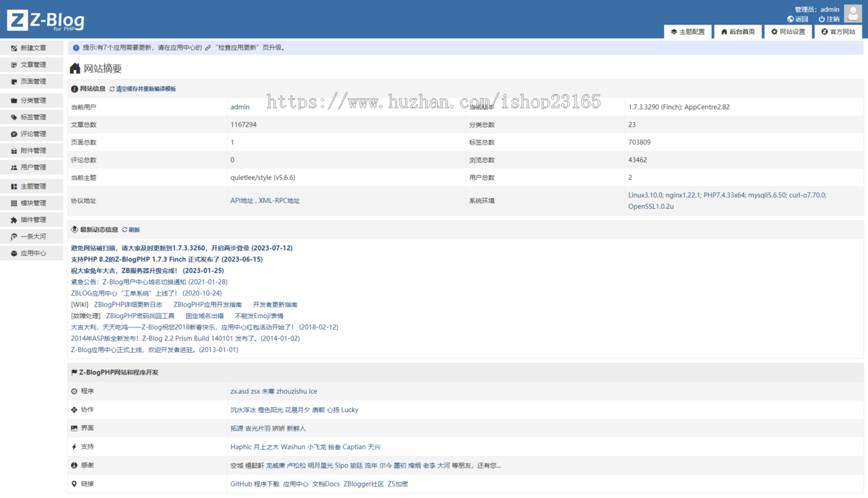Click the 附件管理 icon in sidebar
Screen dimensions: 868x498
(14, 150)
